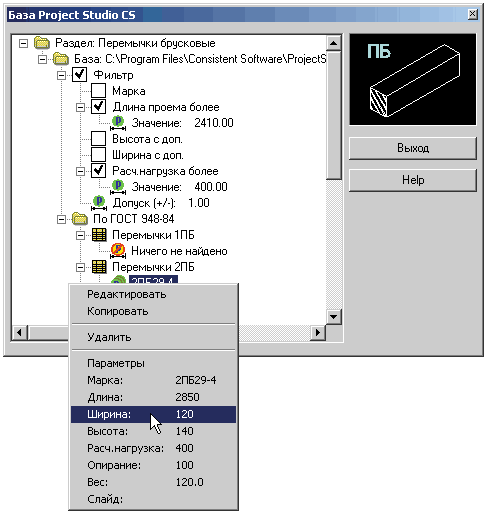Viewport: 486px width, 512px height.
Task: Collapse the По ГОСТ 948-84 node
Action: pyautogui.click(x=61, y=219)
